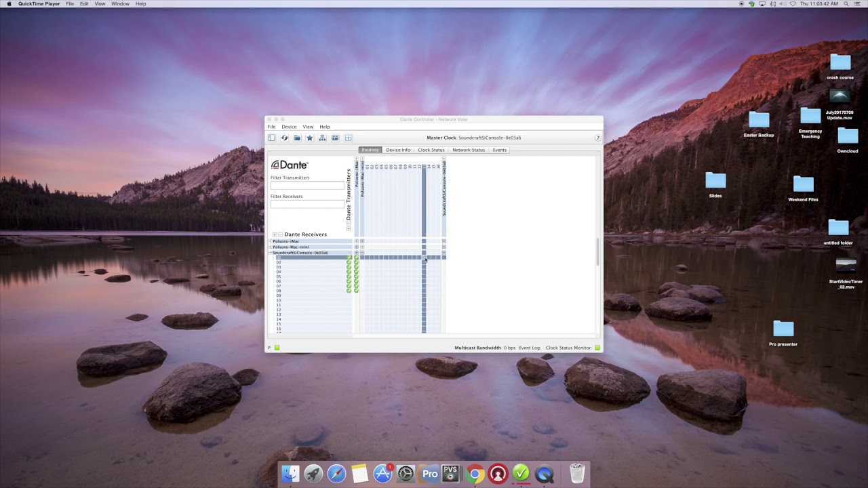Open the Network Status tab

469,150
